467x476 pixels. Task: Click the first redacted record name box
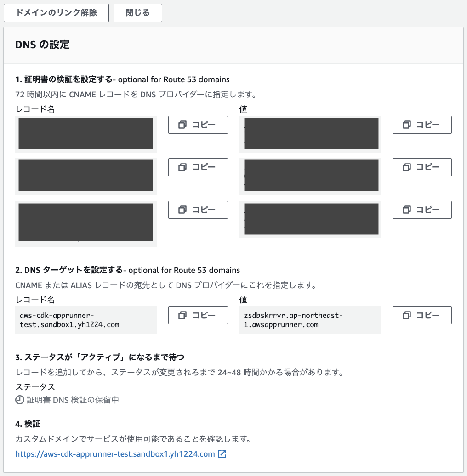(x=85, y=133)
